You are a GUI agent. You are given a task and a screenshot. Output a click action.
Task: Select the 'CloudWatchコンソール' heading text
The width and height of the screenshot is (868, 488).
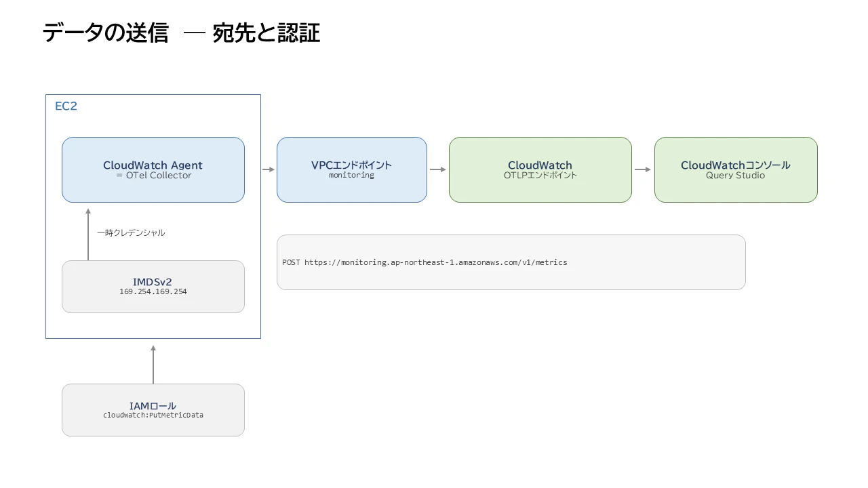(x=736, y=165)
